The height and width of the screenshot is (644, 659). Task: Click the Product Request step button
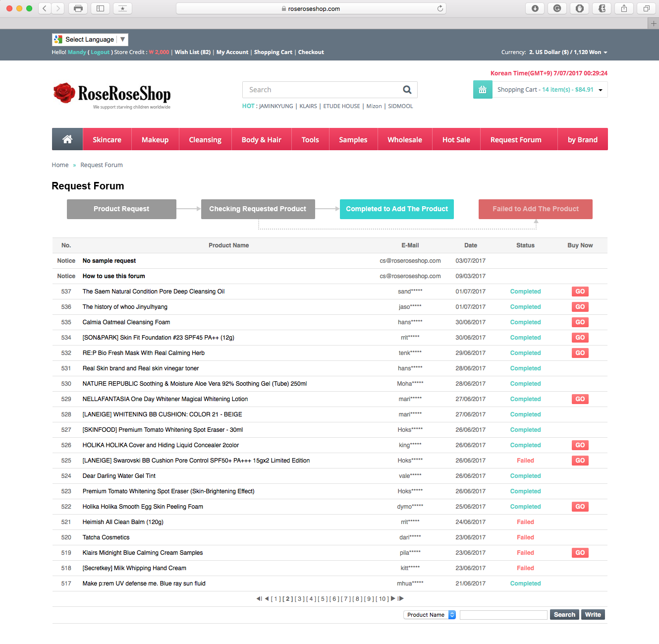[121, 209]
